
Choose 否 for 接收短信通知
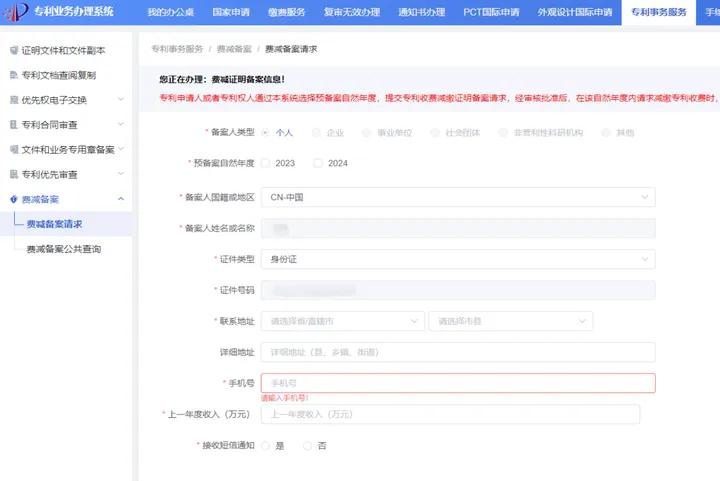tap(308, 446)
